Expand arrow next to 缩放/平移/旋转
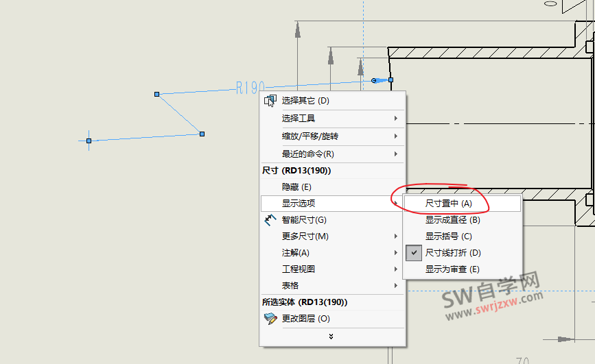The image size is (595, 364). coord(396,136)
